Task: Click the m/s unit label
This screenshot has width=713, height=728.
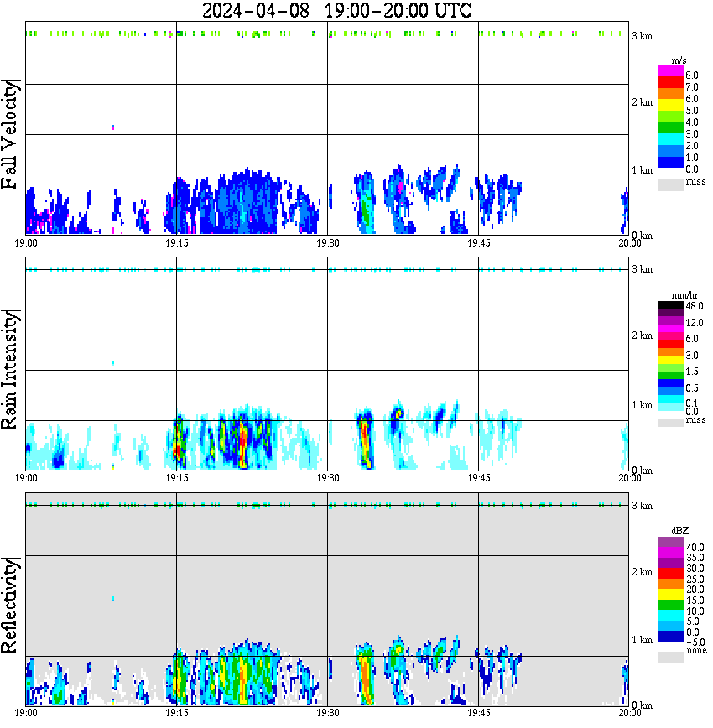Action: 679,60
